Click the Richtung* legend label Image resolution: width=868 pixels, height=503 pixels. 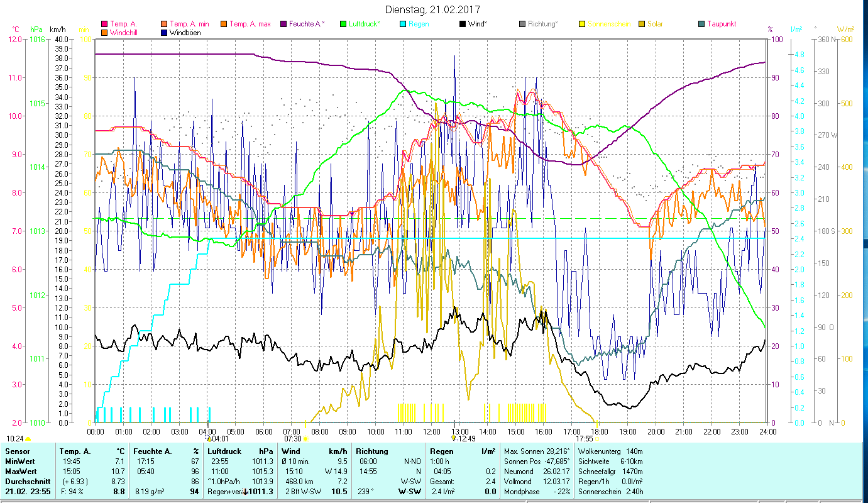543,24
